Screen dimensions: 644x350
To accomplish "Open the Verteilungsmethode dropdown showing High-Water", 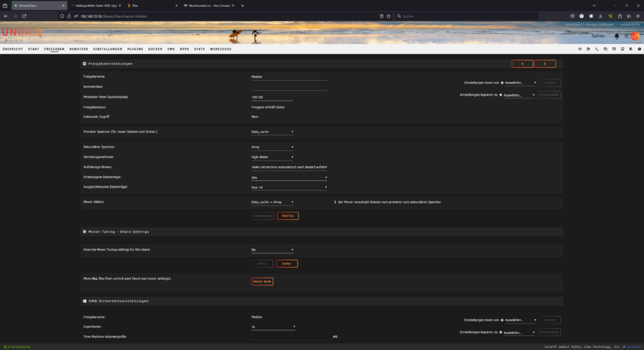I will click(x=272, y=157).
